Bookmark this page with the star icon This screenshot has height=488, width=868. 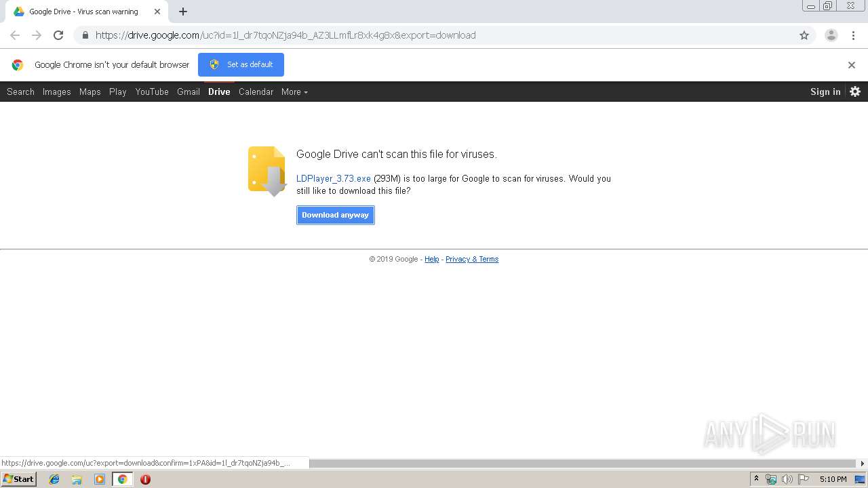tap(804, 35)
